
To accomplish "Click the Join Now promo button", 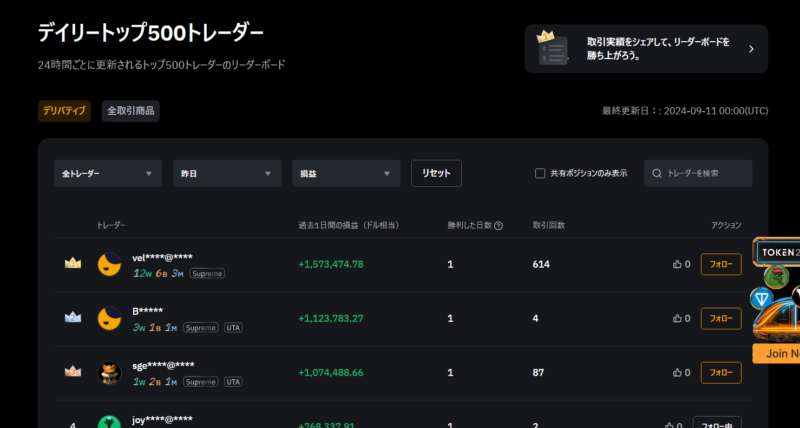I will pyautogui.click(x=776, y=354).
